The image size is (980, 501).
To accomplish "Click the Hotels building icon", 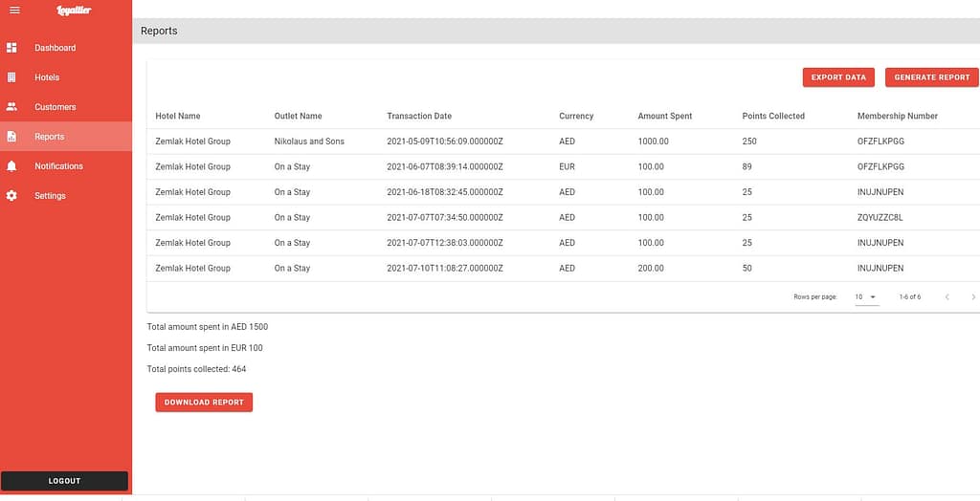I will (x=11, y=77).
